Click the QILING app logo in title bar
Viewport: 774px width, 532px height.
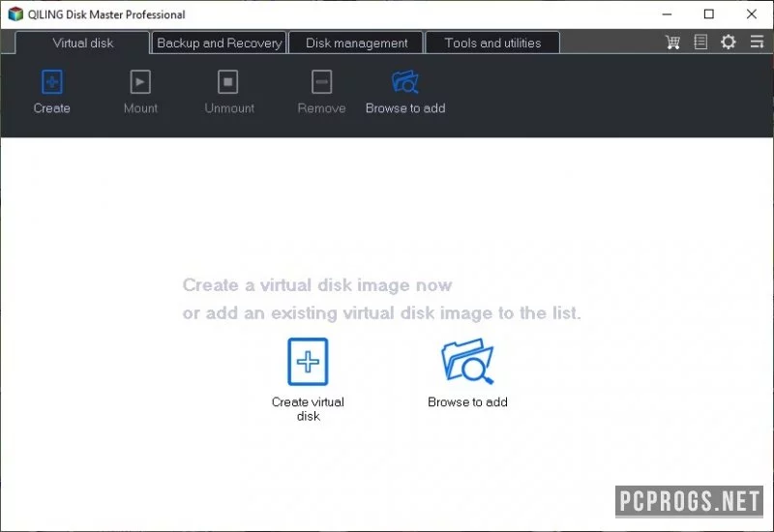pyautogui.click(x=15, y=15)
